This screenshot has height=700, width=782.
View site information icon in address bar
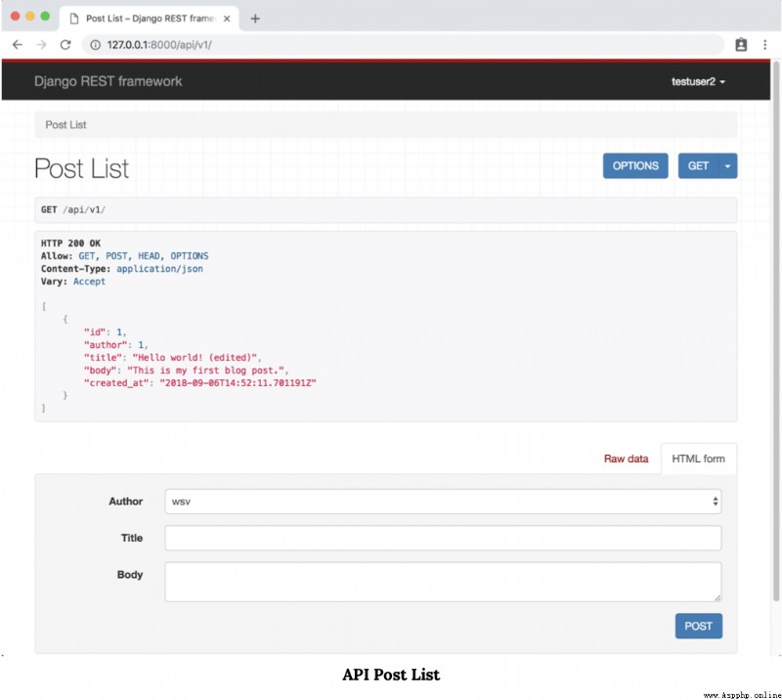95,45
